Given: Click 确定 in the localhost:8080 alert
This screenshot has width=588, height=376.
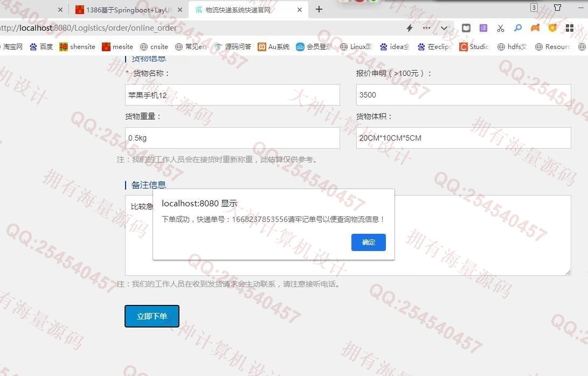Looking at the screenshot, I should [x=368, y=242].
